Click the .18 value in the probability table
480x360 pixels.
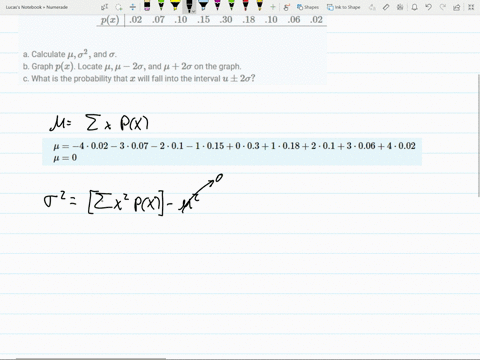pyautogui.click(x=249, y=20)
